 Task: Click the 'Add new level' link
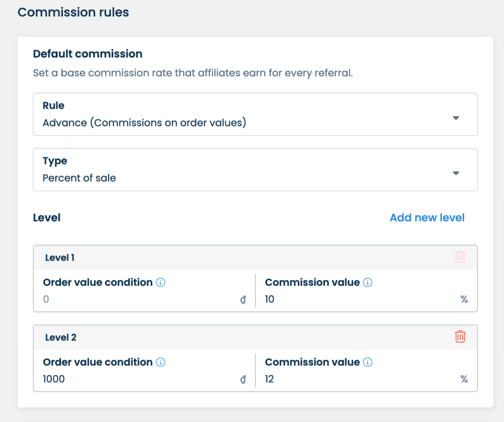point(427,218)
